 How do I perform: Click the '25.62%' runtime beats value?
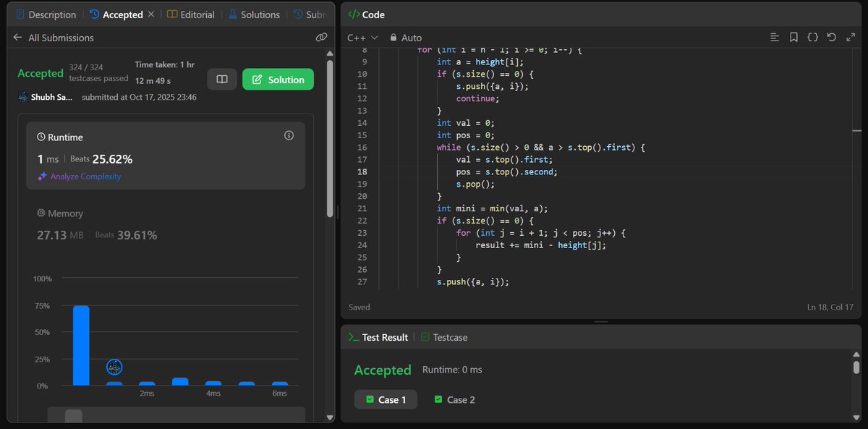point(112,159)
